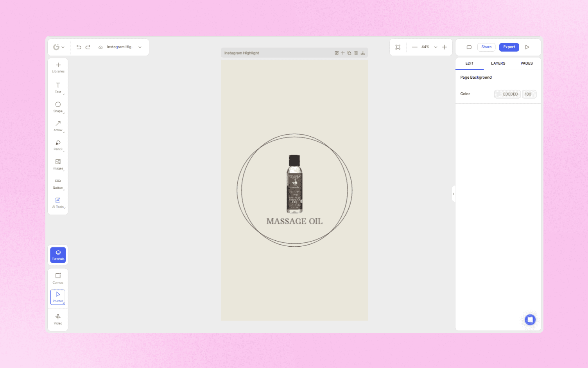Screen dimensions: 588x368
Task: Activate the Canvas mode
Action: 57,278
